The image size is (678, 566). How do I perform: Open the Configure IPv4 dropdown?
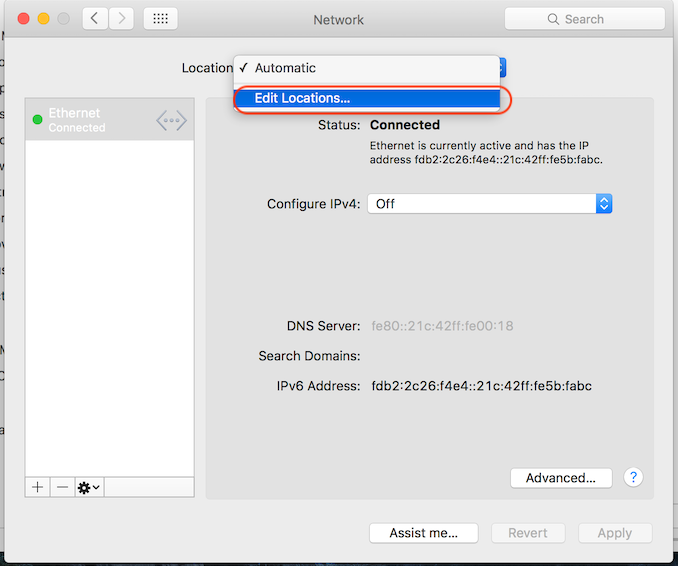489,204
